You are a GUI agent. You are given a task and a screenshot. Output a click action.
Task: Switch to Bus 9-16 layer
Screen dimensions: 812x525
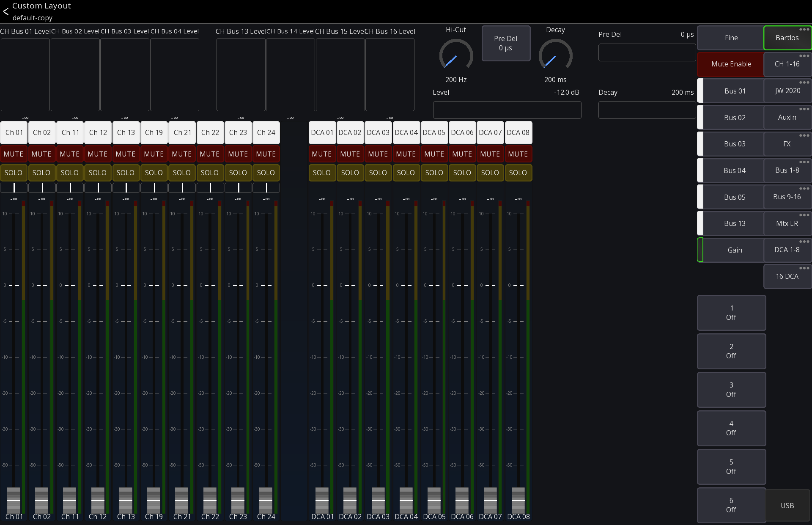[x=787, y=197]
